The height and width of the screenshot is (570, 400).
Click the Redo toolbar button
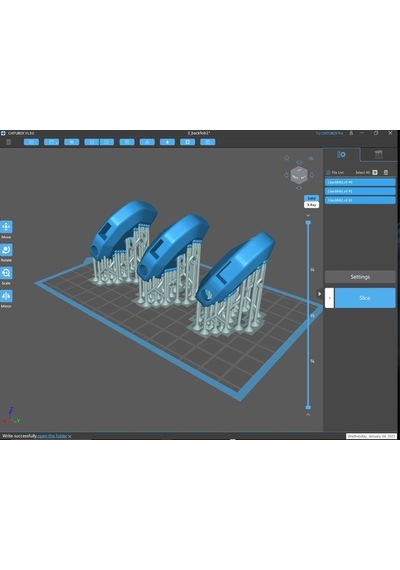click(x=107, y=142)
